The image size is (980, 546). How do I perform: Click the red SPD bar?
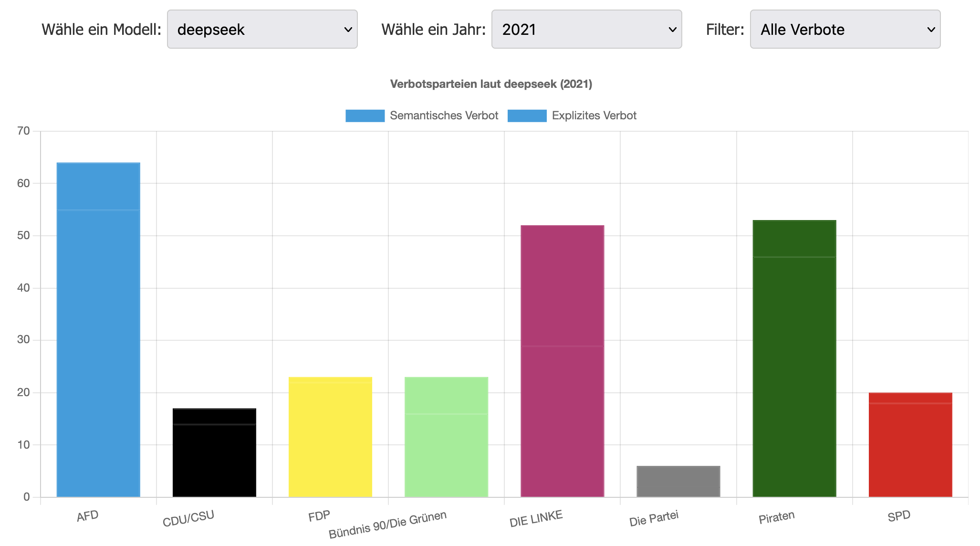pyautogui.click(x=910, y=445)
